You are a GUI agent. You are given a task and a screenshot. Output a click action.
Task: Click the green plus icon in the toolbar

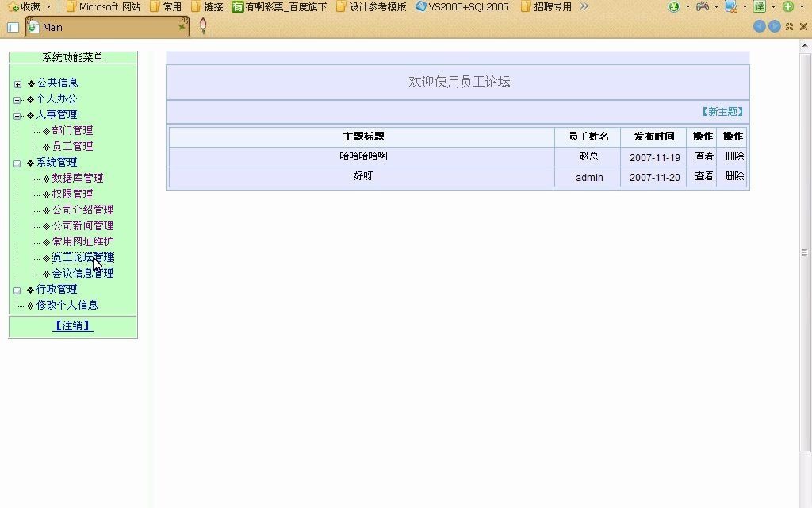click(787, 6)
